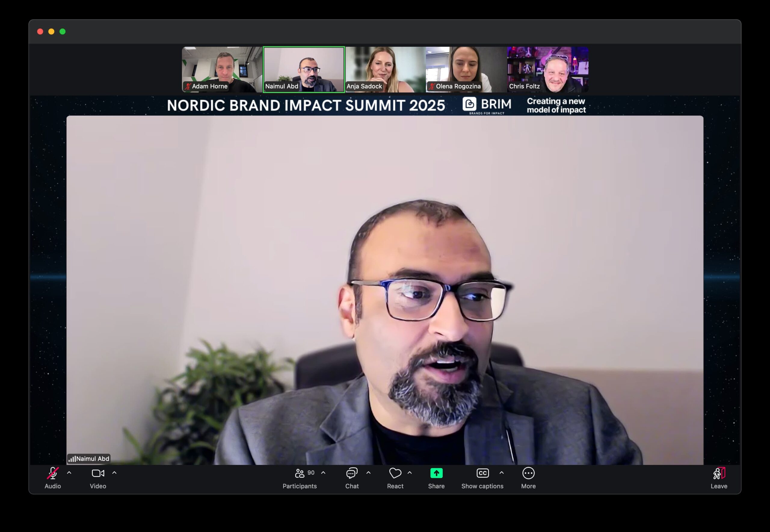This screenshot has width=770, height=532.
Task: Unmute the Audio microphone icon
Action: [53, 473]
